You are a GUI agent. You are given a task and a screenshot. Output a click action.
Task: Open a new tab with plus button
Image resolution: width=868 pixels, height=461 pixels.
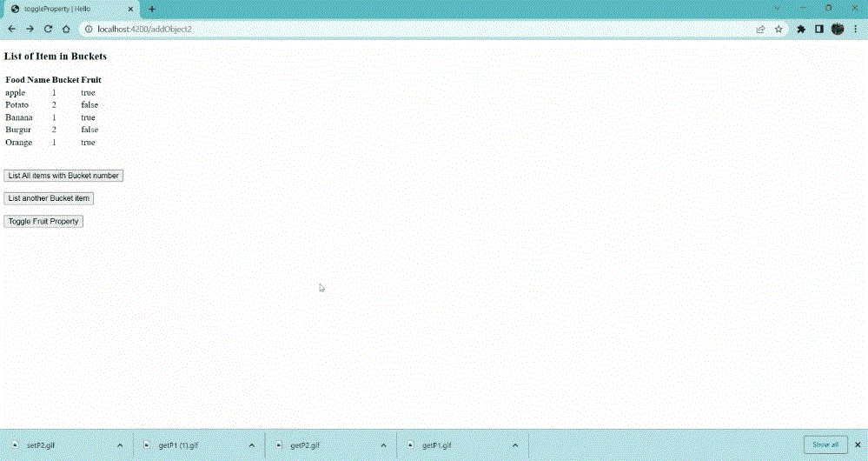[x=152, y=9]
